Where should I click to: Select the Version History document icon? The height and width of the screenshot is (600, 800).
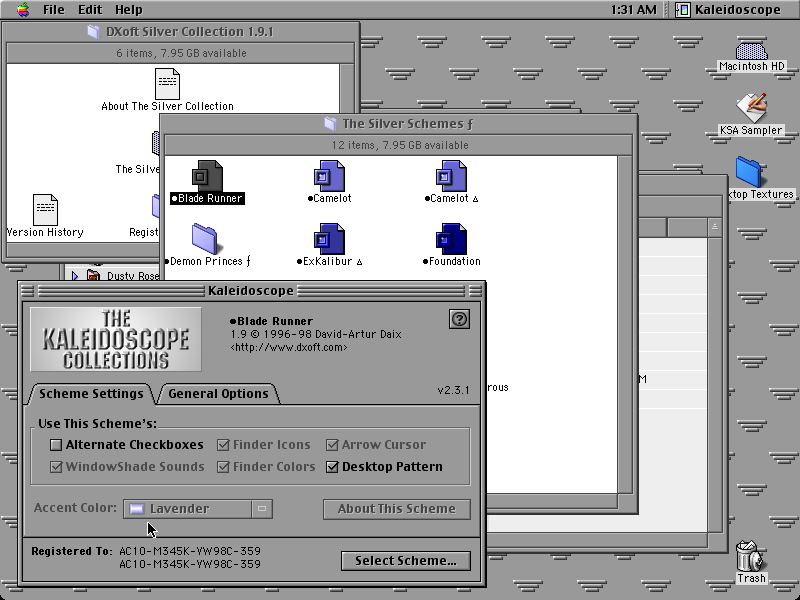(45, 210)
